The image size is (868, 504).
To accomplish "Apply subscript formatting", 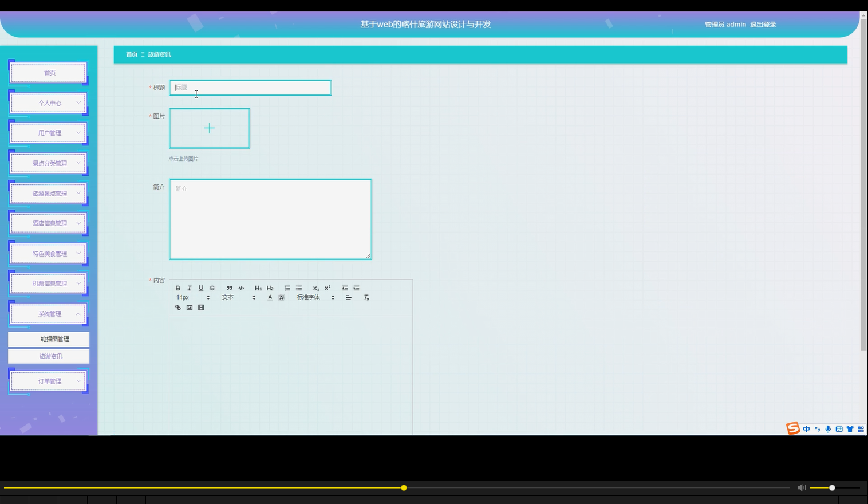I will (316, 288).
